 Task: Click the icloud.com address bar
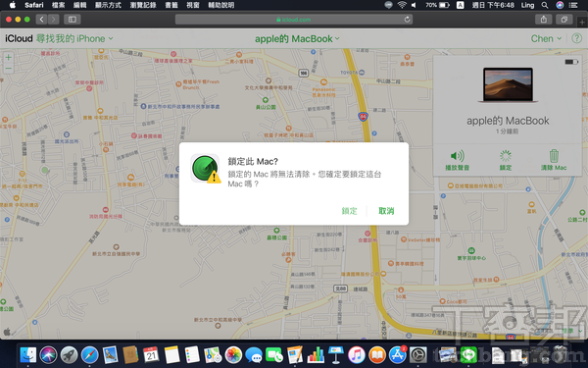pos(294,20)
